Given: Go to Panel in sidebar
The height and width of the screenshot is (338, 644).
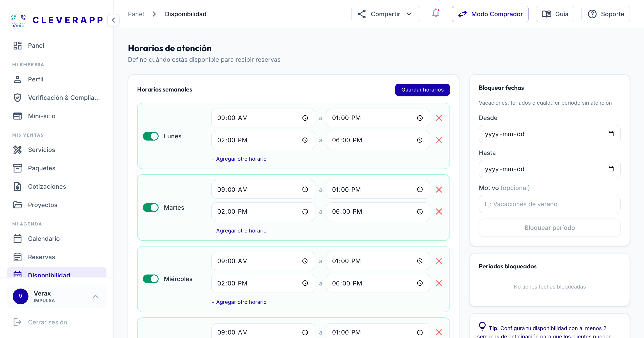Looking at the screenshot, I should [x=57, y=46].
